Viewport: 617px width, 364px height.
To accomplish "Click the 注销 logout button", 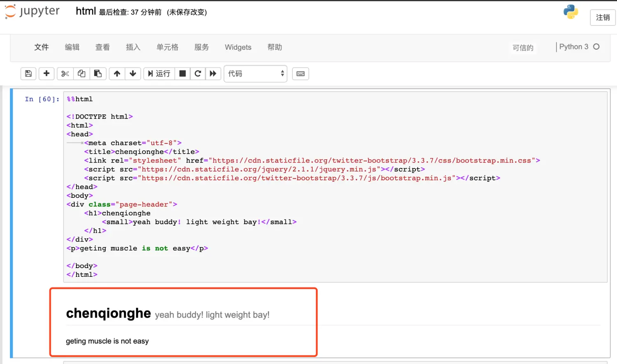I will point(603,18).
